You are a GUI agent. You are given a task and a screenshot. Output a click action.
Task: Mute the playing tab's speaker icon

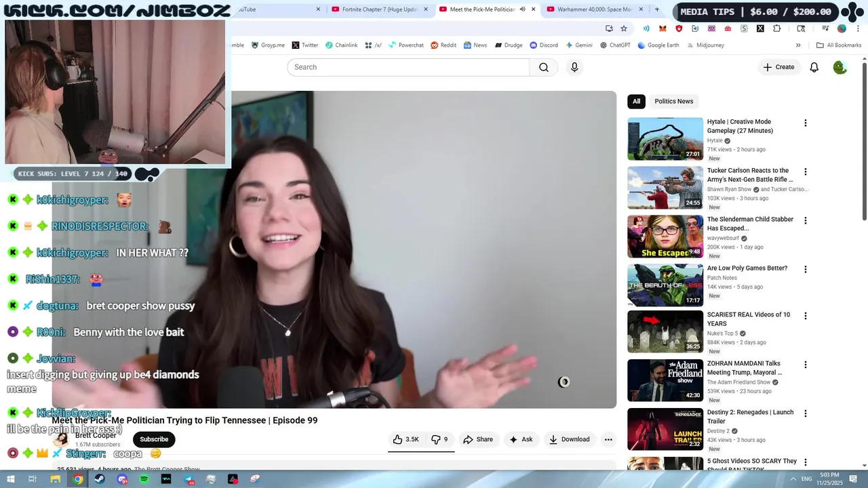(x=522, y=9)
